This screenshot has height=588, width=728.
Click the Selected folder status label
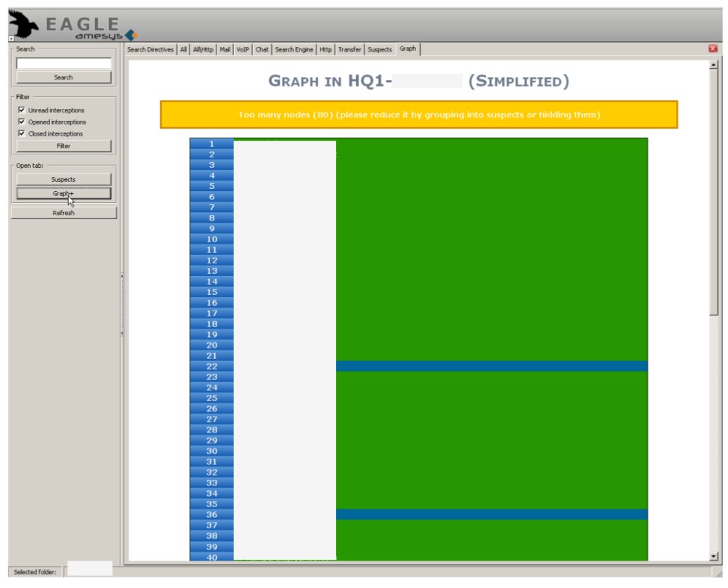[x=35, y=572]
